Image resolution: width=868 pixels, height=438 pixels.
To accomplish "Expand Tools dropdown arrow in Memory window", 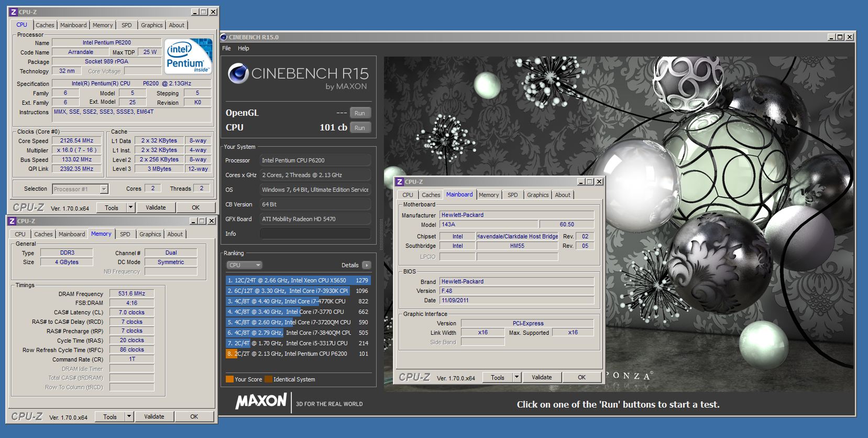I will point(129,417).
